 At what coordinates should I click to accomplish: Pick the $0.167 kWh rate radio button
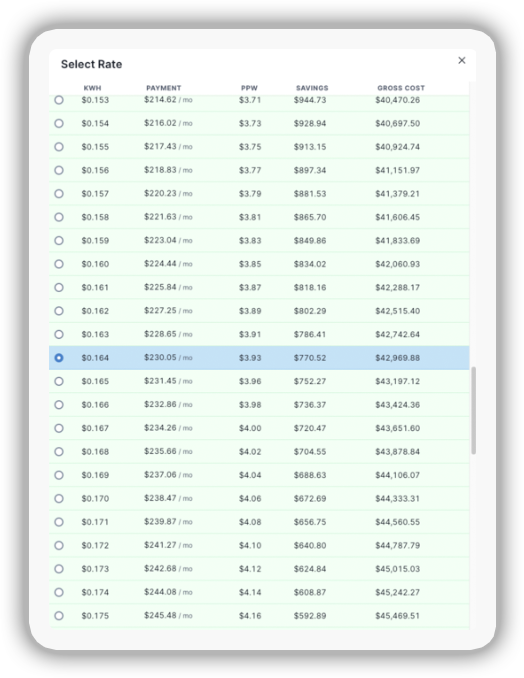point(59,428)
